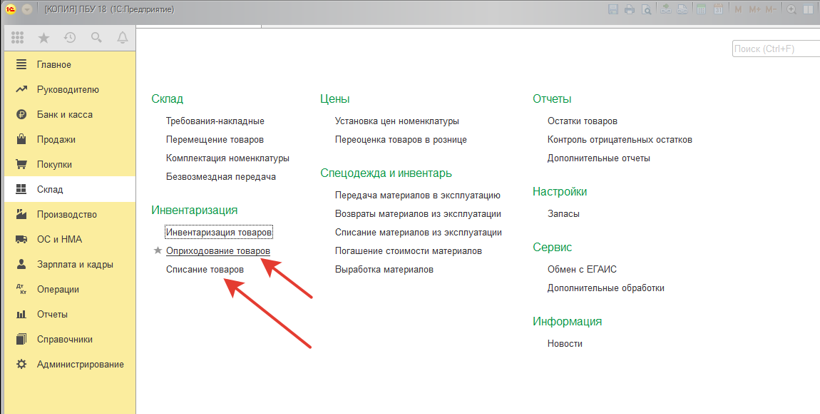Open Инвентаризация товаров link
The image size is (820, 414).
point(218,233)
